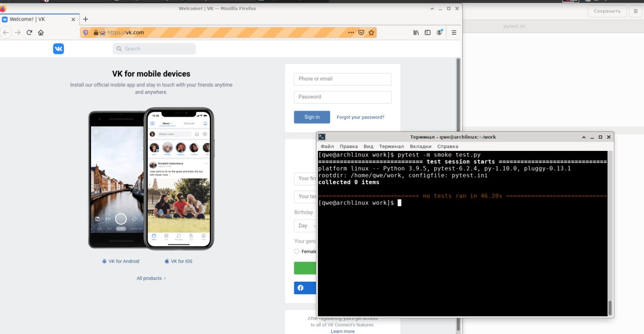The height and width of the screenshot is (334, 644).
Task: Open the Вкладки menu in the terminal
Action: click(421, 146)
